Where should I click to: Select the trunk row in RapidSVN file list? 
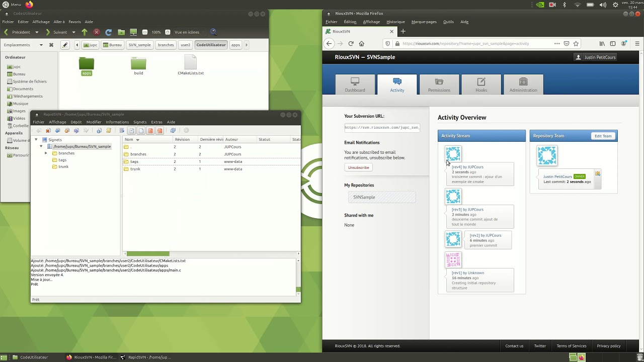point(211,169)
